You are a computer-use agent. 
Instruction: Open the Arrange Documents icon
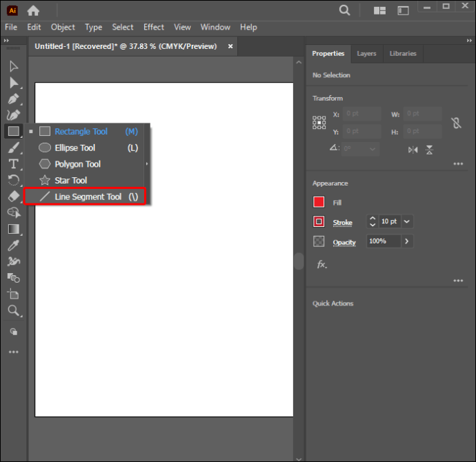coord(379,11)
